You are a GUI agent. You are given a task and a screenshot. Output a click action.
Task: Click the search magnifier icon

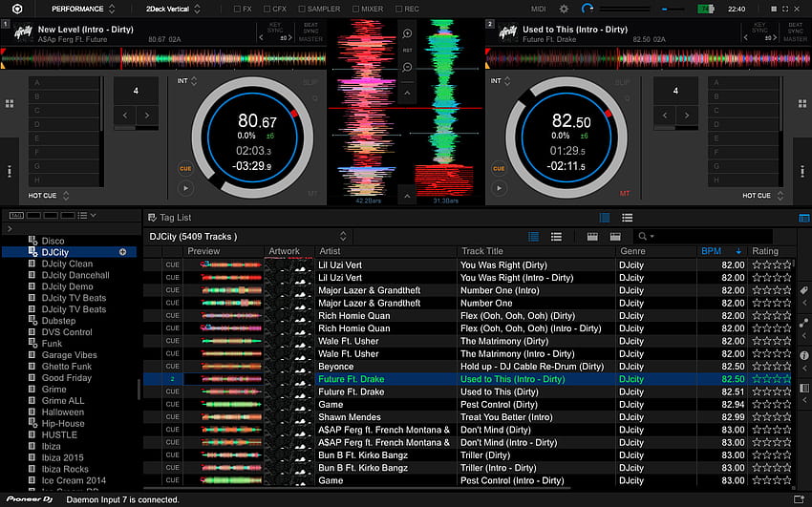[x=643, y=237]
